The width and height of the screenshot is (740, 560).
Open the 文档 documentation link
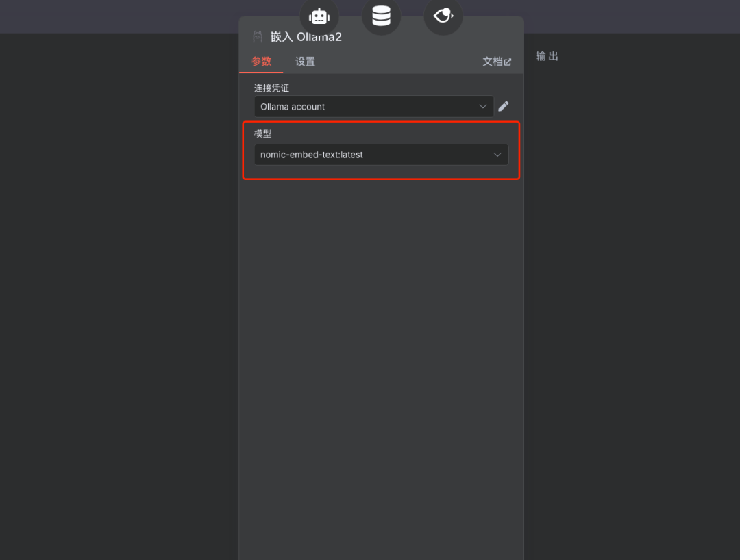(x=497, y=62)
